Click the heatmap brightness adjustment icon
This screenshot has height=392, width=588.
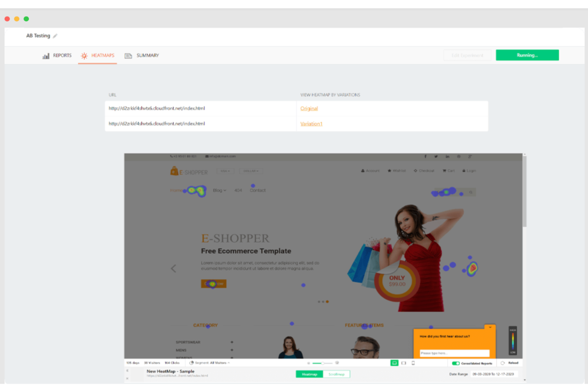(337, 363)
